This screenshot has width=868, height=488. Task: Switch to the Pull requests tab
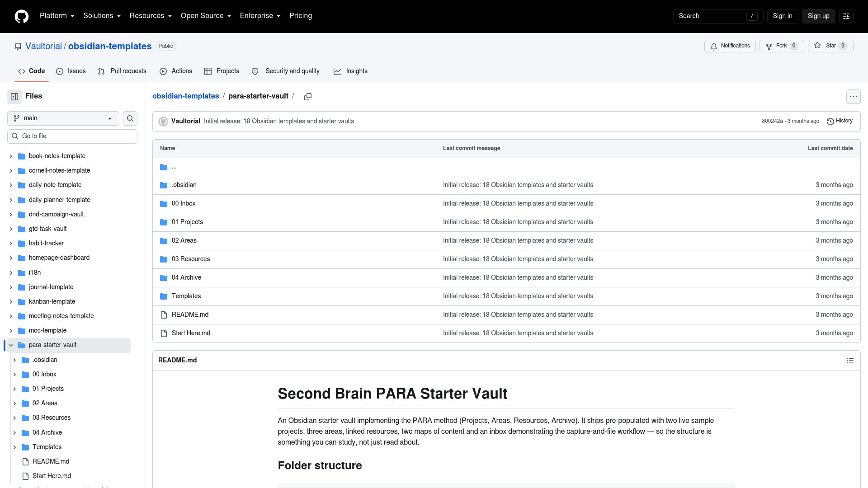tap(123, 71)
